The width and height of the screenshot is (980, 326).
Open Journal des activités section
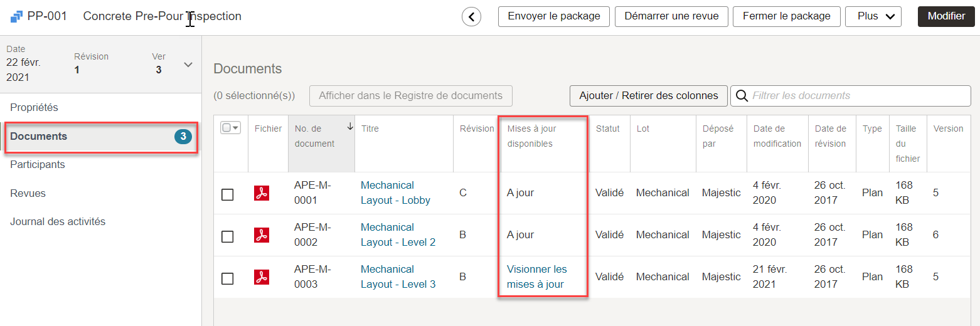58,222
